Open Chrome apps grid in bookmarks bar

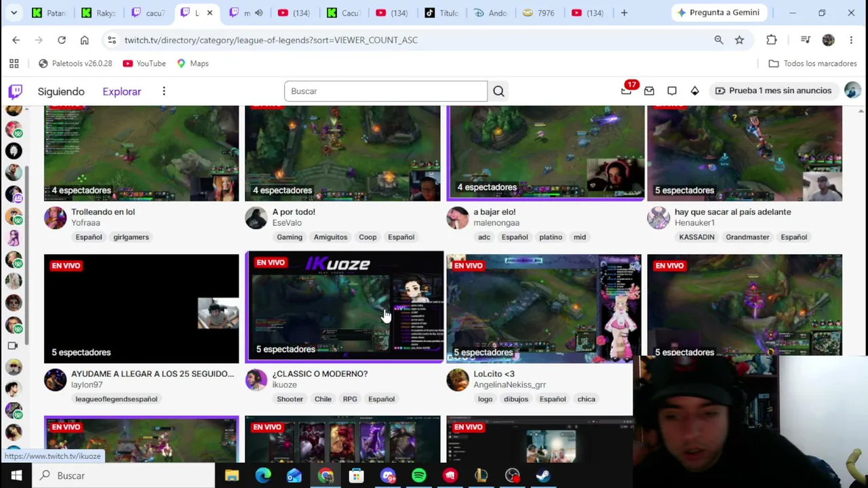pyautogui.click(x=14, y=64)
